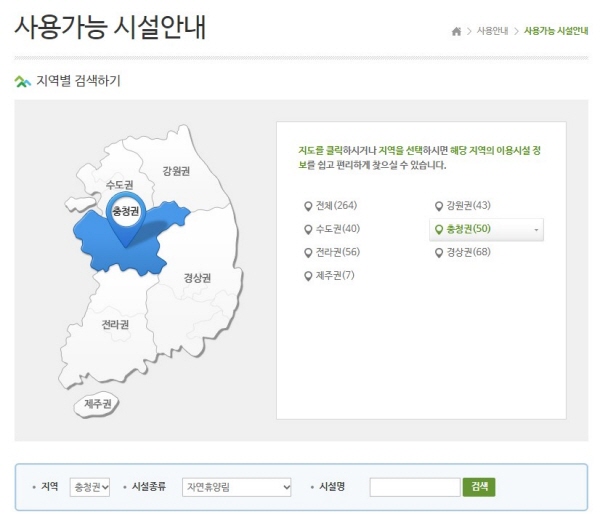Click the pin icon beside 수도권(40)
Screen dimensions: 600x522
point(308,230)
